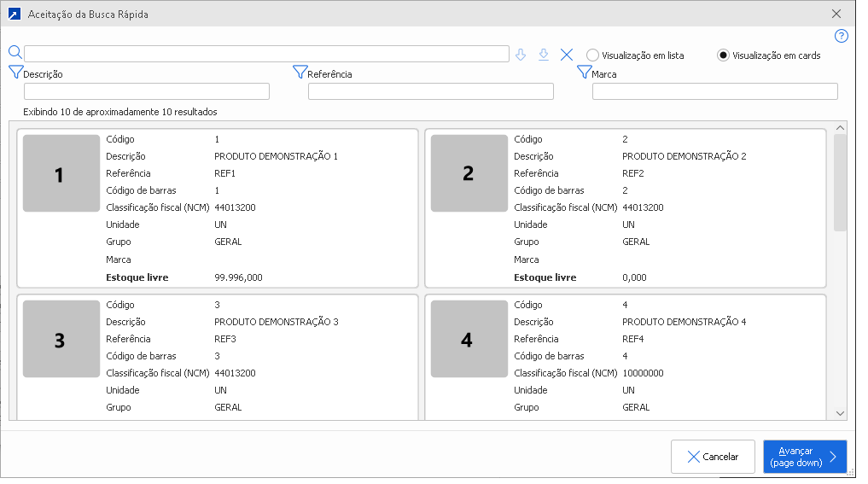Click the down-arrow-to-line load all icon
868x484 pixels.
click(544, 55)
